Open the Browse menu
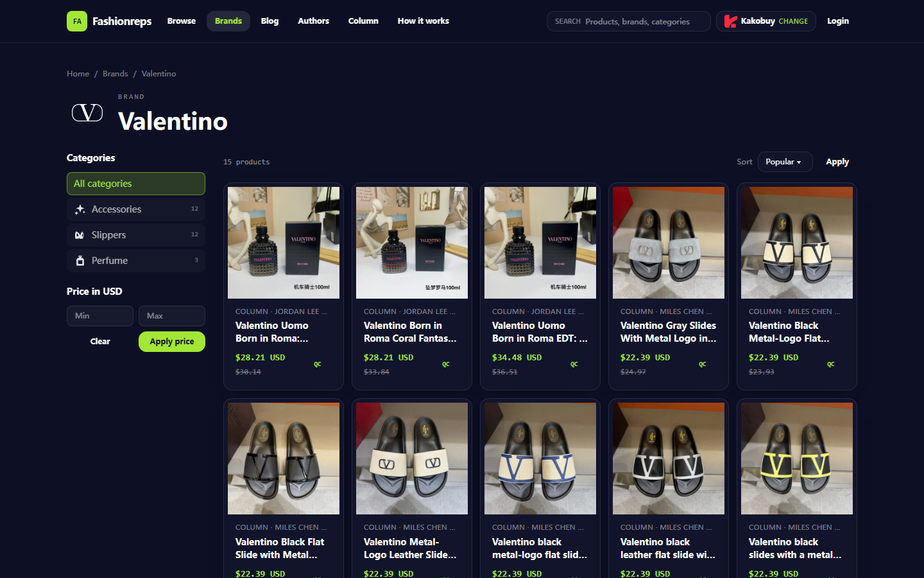This screenshot has width=924, height=578. click(182, 21)
